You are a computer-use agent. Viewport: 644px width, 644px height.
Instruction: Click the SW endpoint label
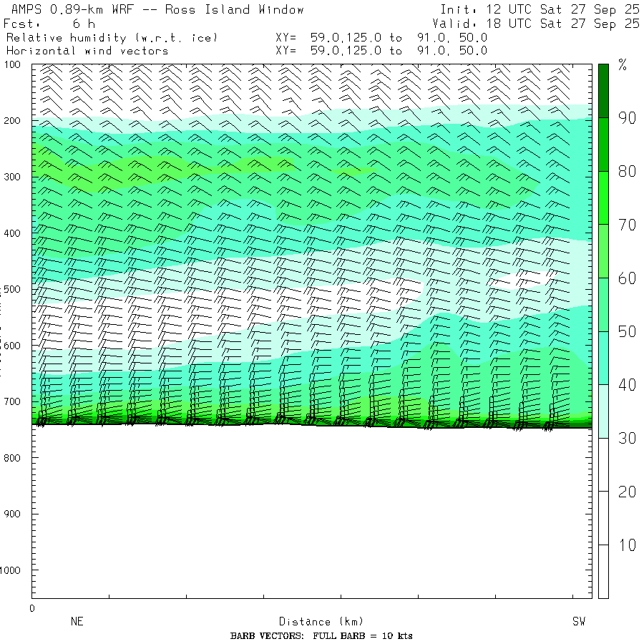[578, 622]
